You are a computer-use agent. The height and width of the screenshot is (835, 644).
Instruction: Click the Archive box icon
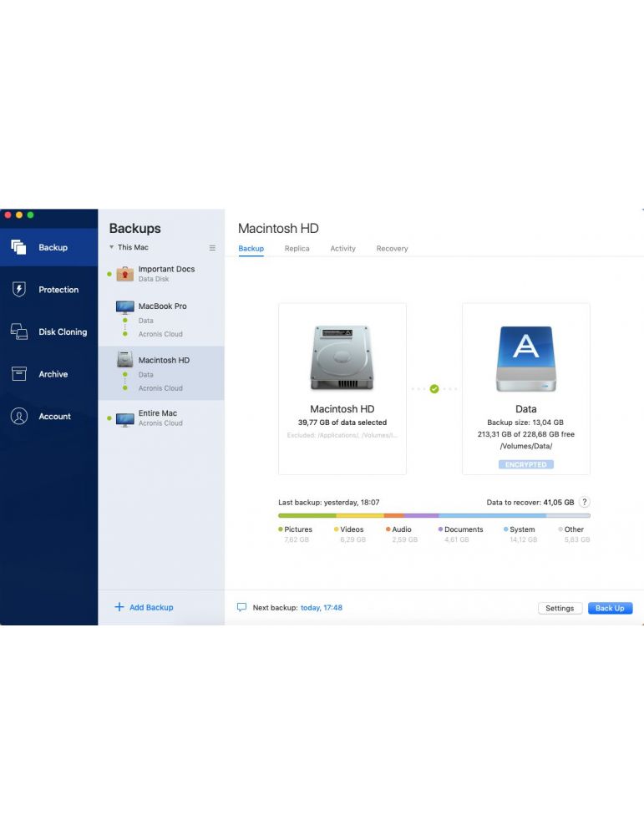[18, 374]
